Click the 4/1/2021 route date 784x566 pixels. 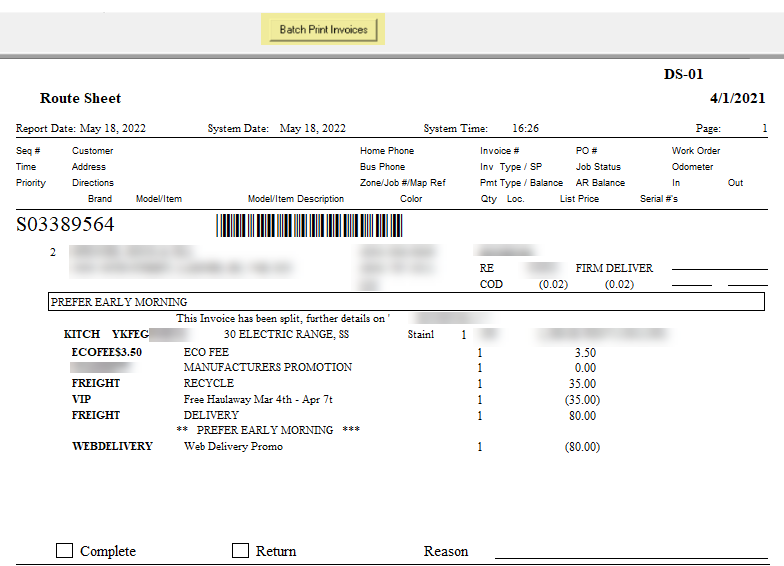(x=738, y=98)
